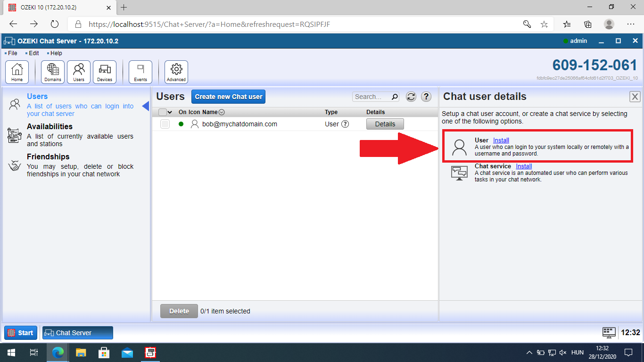Click the Search input field

tap(372, 97)
